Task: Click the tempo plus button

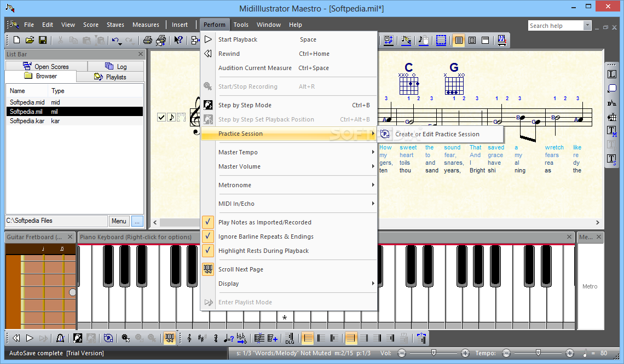Action: point(570,353)
